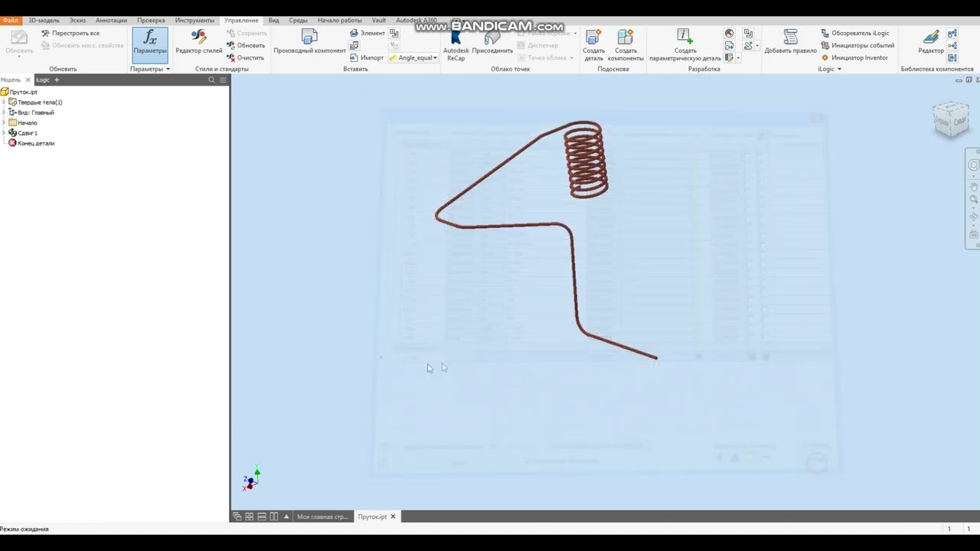Click Создать деталь in Подоснова group
Viewport: 980px width, 551px height.
[594, 44]
